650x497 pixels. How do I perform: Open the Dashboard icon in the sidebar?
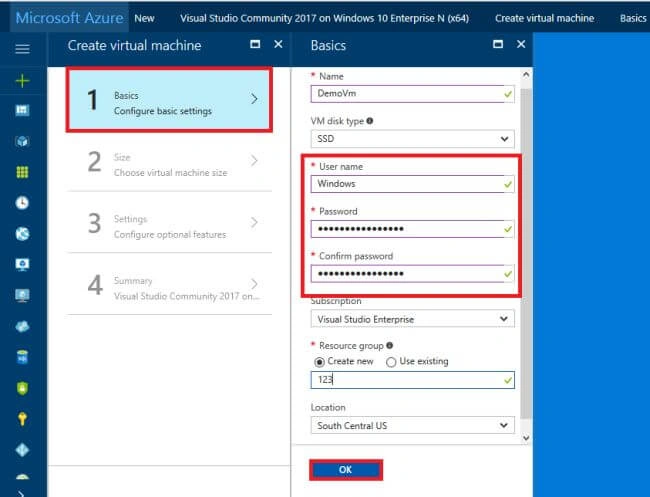(x=22, y=110)
